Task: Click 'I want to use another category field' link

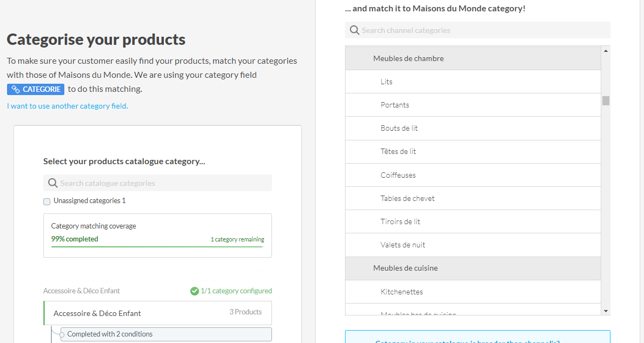Action: pos(68,106)
